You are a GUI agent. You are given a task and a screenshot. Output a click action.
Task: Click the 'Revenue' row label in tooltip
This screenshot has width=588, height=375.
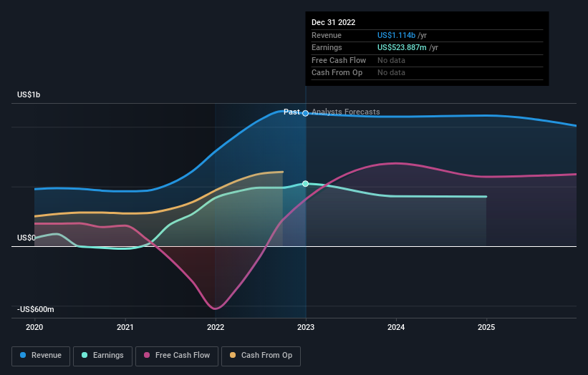tap(327, 35)
